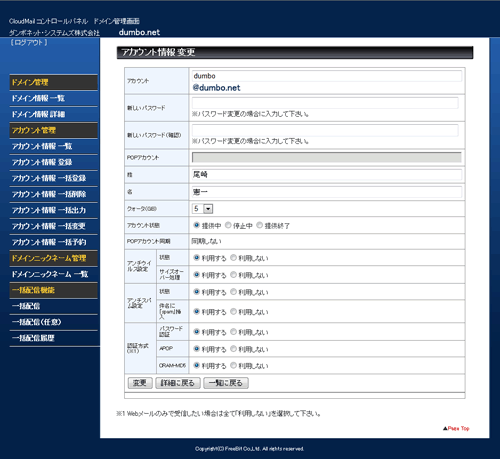The width and height of the screenshot is (500, 459).
Task: Focus the 姓 field containing 尾崎
Action: click(x=327, y=175)
